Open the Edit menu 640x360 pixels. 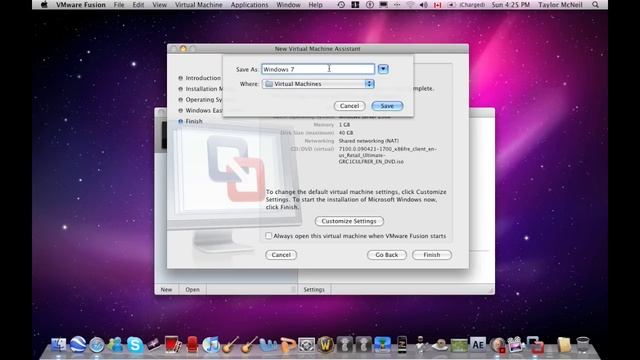pos(138,5)
